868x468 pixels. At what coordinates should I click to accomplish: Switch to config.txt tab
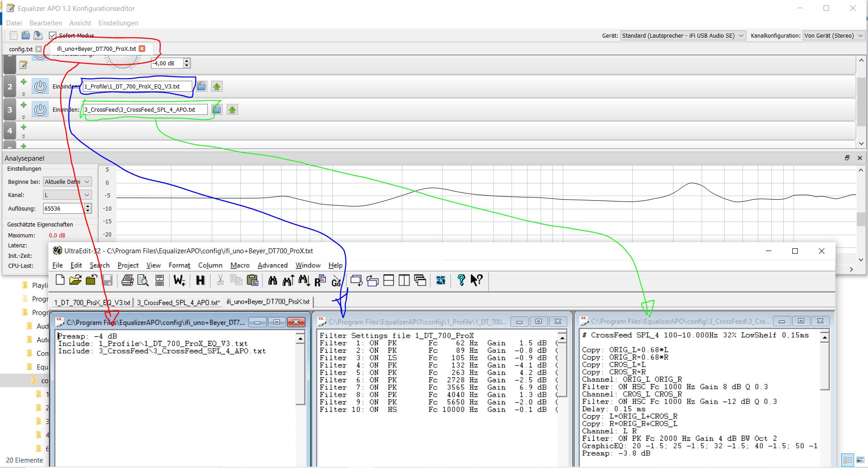click(21, 49)
